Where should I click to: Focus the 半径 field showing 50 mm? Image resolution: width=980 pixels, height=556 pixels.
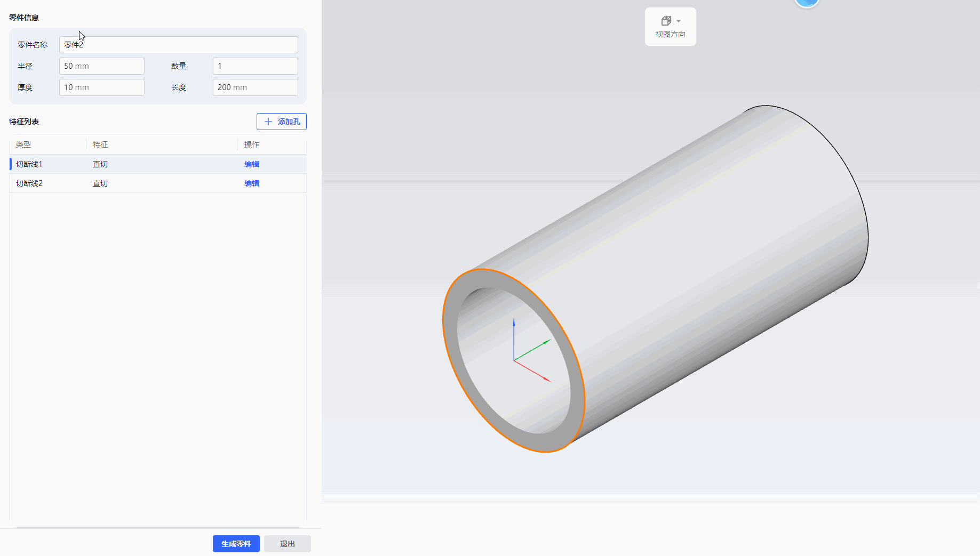(101, 66)
